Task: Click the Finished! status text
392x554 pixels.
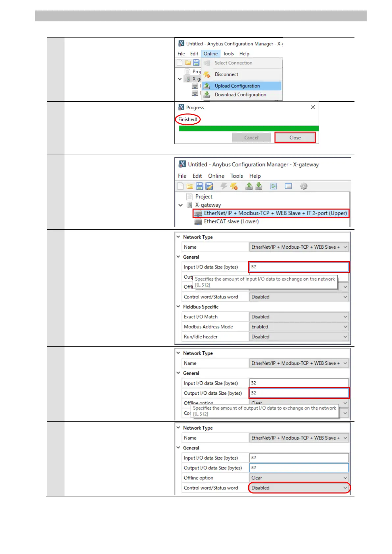Action: point(188,119)
